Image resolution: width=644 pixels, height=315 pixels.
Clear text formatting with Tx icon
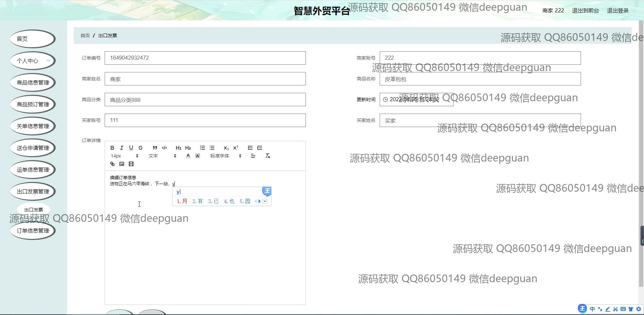(268, 156)
